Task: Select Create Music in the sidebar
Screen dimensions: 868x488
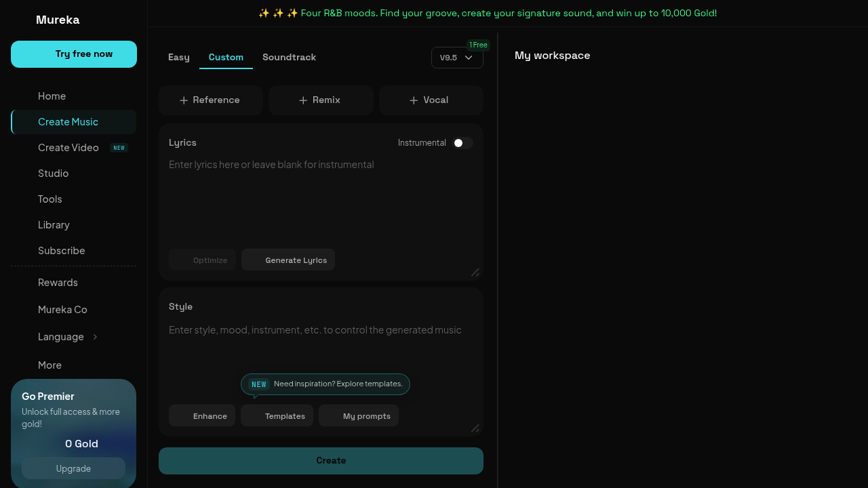Action: click(73, 122)
